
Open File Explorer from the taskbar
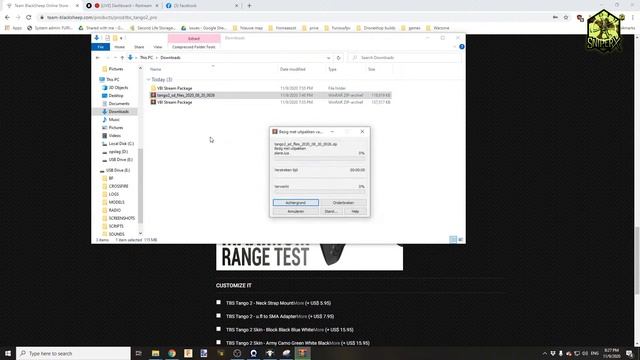156,353
